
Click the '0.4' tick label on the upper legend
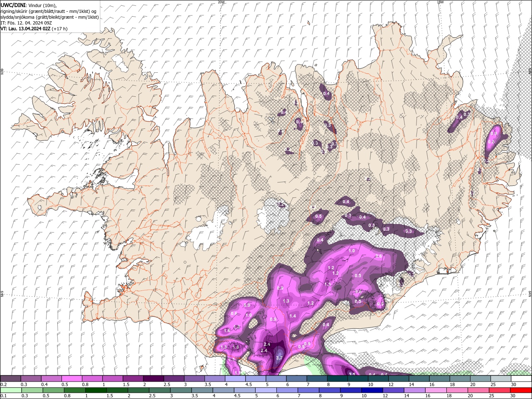[44, 384]
